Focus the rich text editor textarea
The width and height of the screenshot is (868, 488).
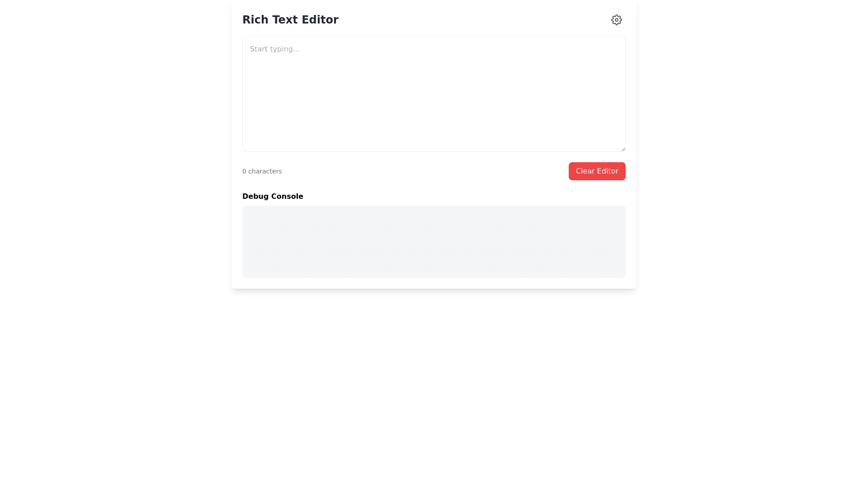(434, 94)
